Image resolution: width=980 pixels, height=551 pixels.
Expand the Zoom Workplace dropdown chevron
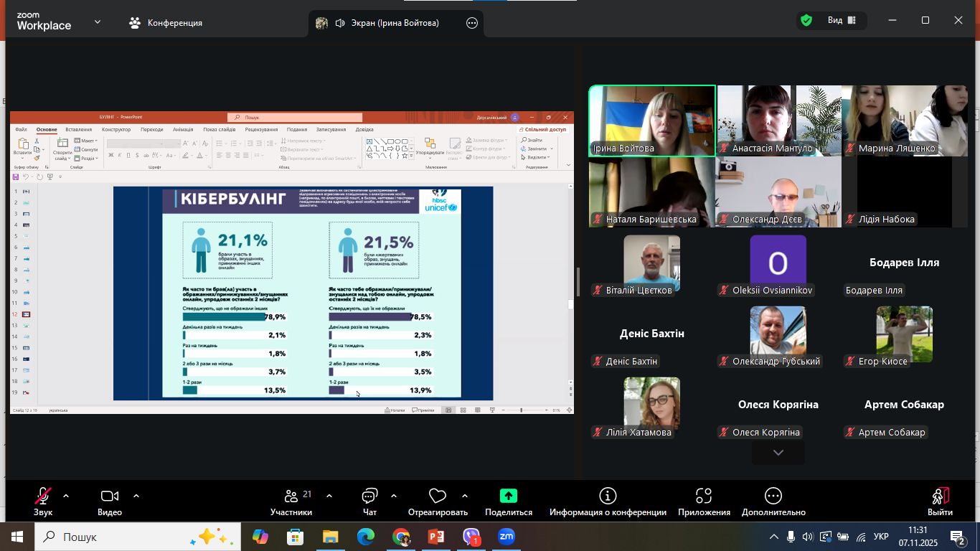click(98, 22)
